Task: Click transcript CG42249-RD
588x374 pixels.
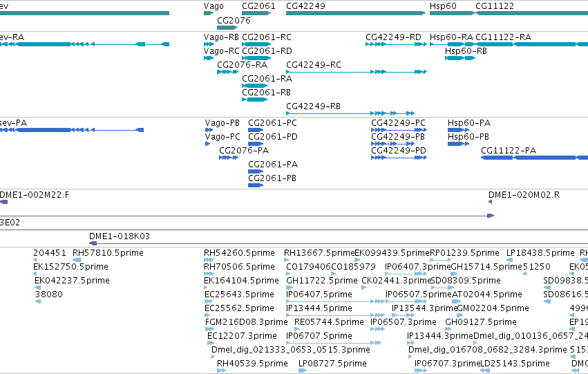Action: pos(393,37)
